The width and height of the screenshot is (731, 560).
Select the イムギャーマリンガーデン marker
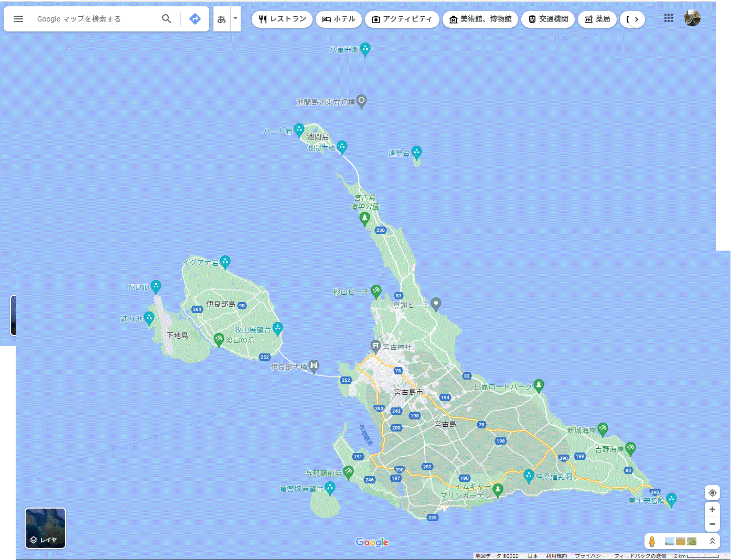[498, 490]
